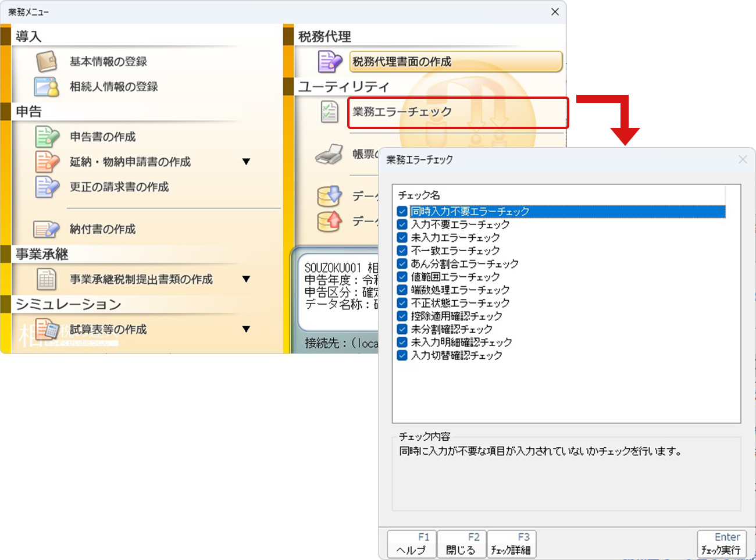Toggle the 端数処理エラーチェック checkbox
Viewport: 756px width, 560px height.
click(x=402, y=290)
